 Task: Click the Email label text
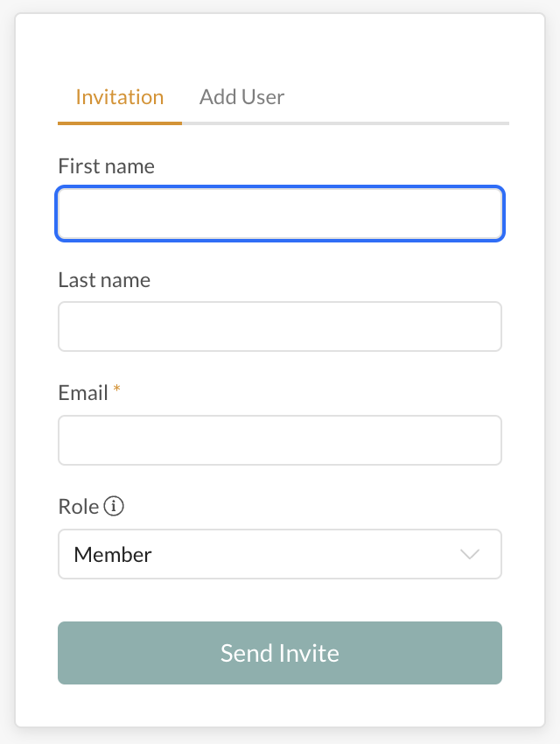[x=85, y=392]
